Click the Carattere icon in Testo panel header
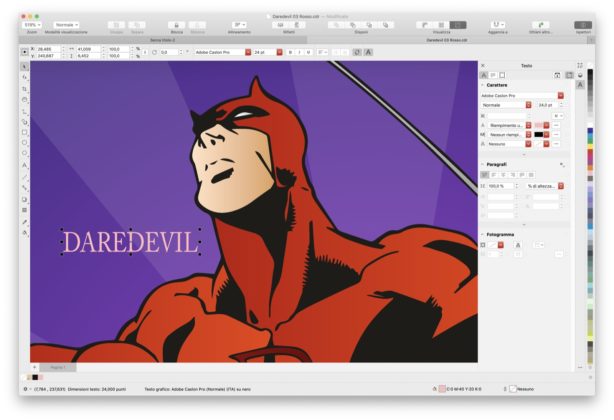Image resolution: width=614 pixels, height=420 pixels. pyautogui.click(x=484, y=75)
